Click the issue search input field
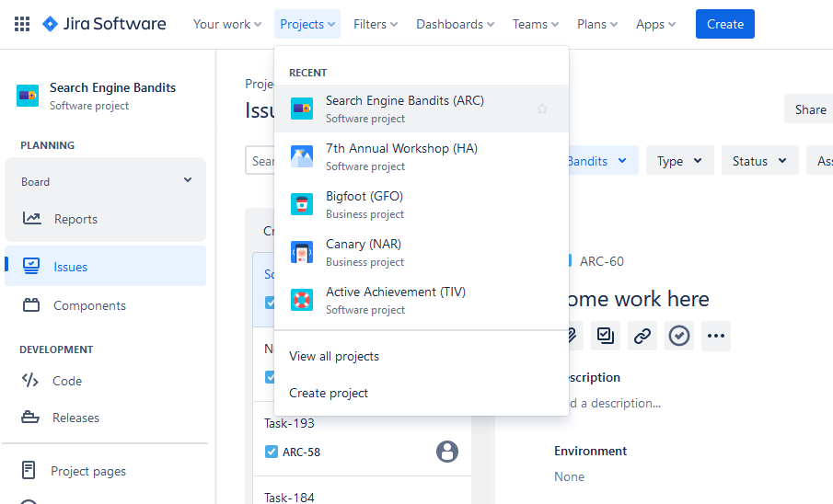 click(260, 160)
